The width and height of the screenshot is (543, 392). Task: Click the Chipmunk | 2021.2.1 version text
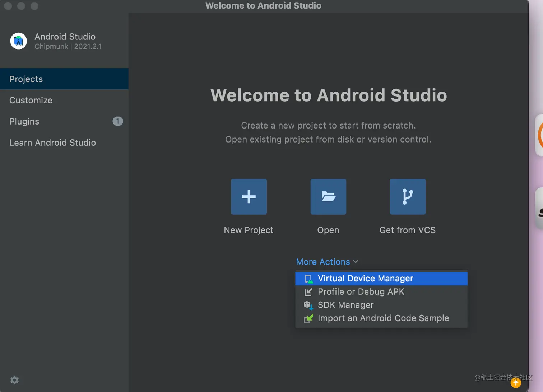(68, 47)
